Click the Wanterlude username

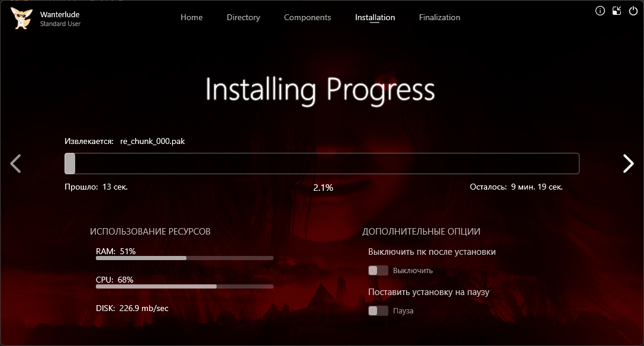tap(60, 14)
